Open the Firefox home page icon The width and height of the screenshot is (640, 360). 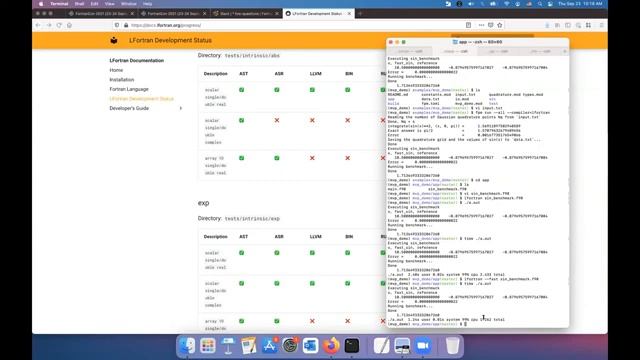pos(69,25)
